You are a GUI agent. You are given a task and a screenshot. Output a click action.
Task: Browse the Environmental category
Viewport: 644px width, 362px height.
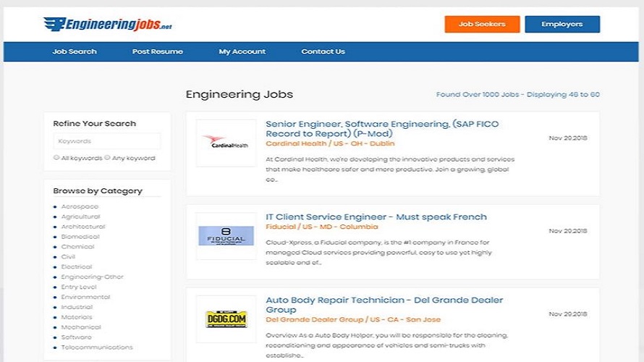pyautogui.click(x=85, y=297)
